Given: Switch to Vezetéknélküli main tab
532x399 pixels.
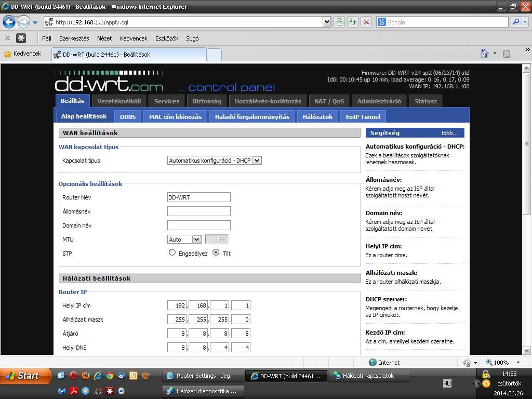Looking at the screenshot, I should (x=119, y=101).
